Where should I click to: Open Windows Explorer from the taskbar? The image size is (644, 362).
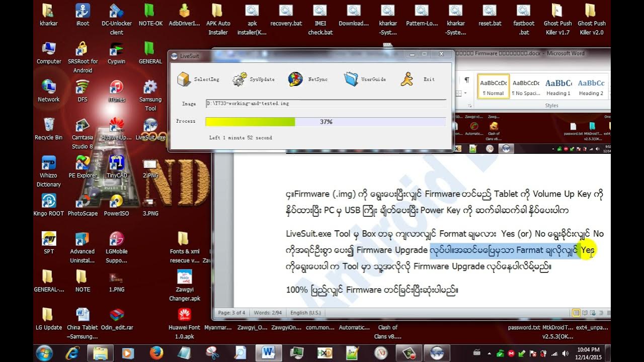101,352
